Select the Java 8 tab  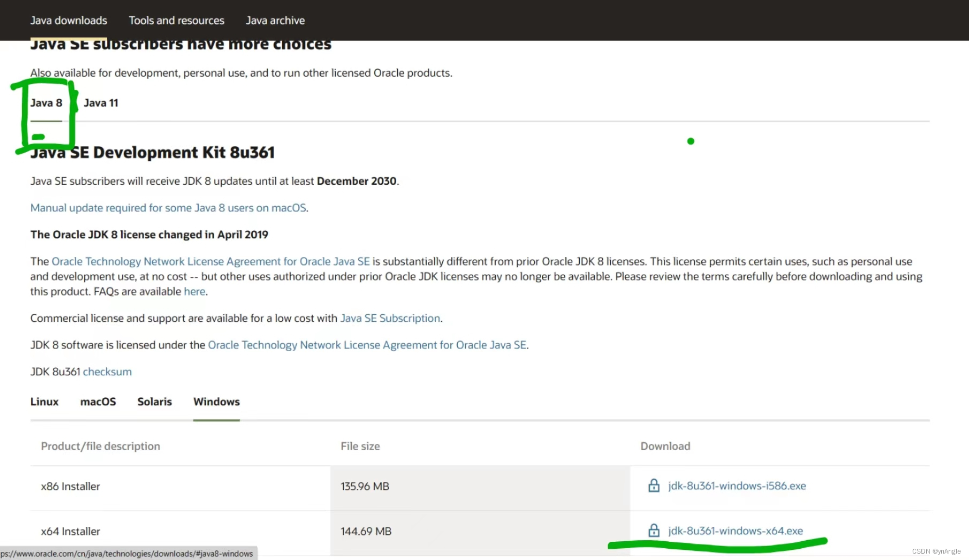tap(46, 103)
